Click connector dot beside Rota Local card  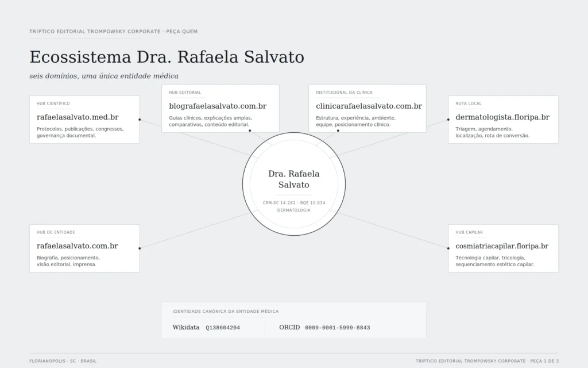[448, 120]
